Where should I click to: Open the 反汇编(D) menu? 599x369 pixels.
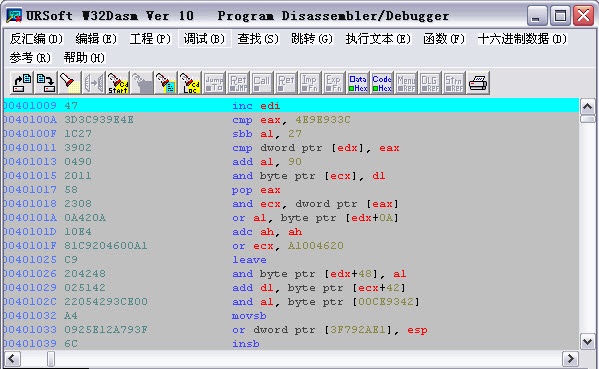[x=36, y=39]
